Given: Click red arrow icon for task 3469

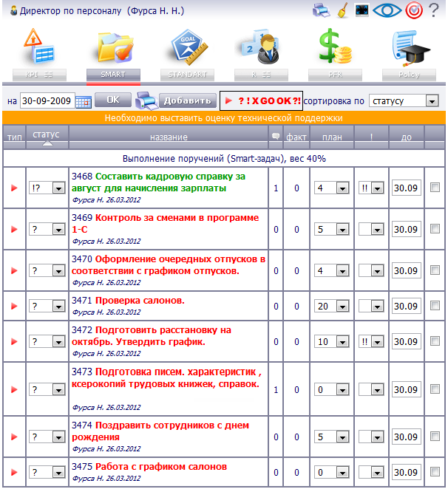Looking at the screenshot, I should pyautogui.click(x=14, y=229).
